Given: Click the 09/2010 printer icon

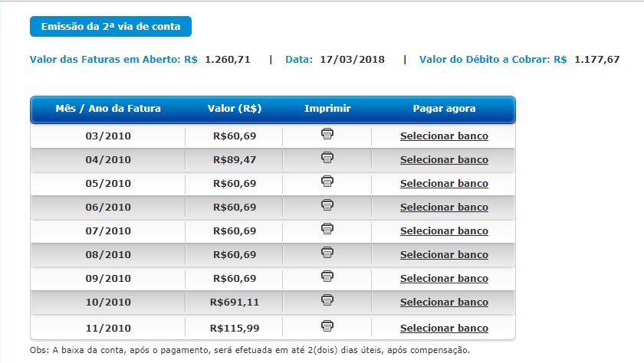Looking at the screenshot, I should (x=327, y=276).
